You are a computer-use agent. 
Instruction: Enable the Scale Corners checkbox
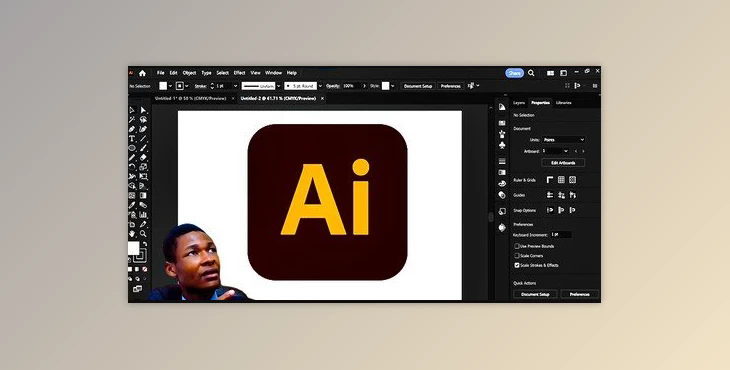tap(517, 256)
